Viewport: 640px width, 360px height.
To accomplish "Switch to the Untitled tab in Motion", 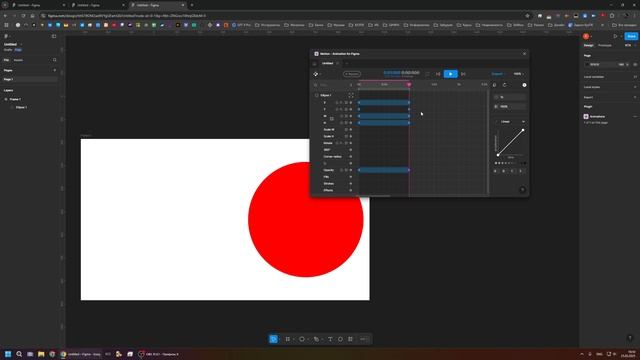I will coord(327,63).
